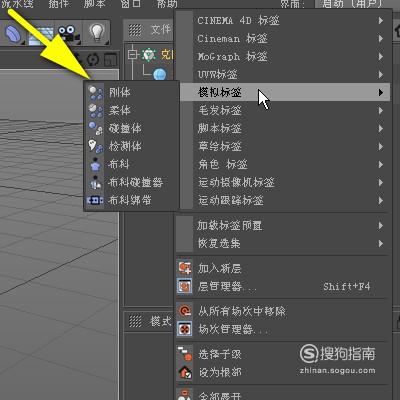Expand 恢复选集 submenu arrow
Screen dimensions: 400x400
pos(381,244)
